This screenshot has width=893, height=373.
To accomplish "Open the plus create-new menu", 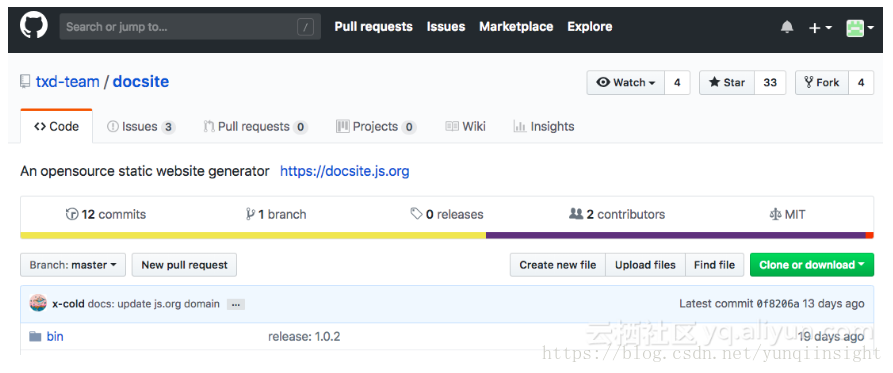I will coord(821,27).
